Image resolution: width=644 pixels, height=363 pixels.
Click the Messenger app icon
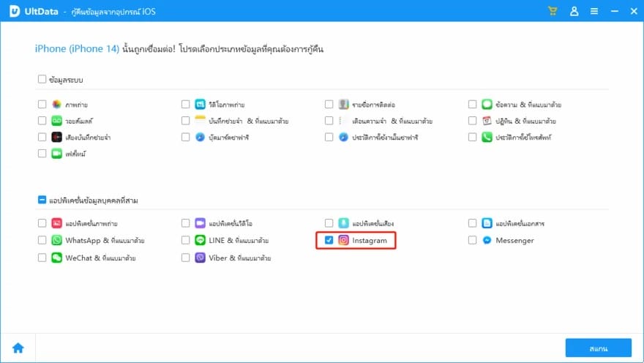tap(487, 240)
